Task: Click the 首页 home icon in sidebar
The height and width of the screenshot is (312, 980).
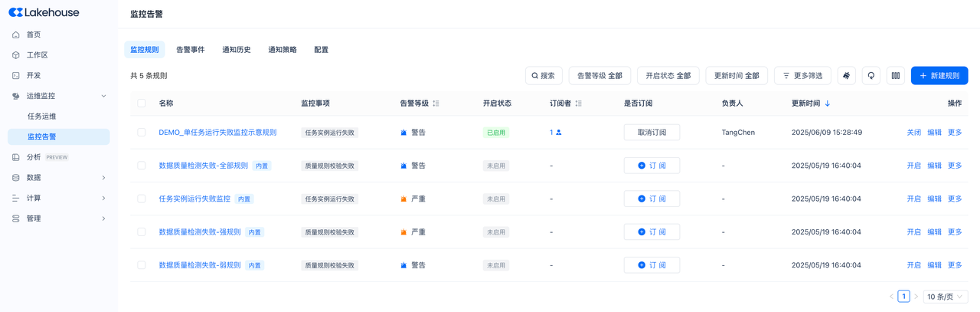Action: [15, 34]
